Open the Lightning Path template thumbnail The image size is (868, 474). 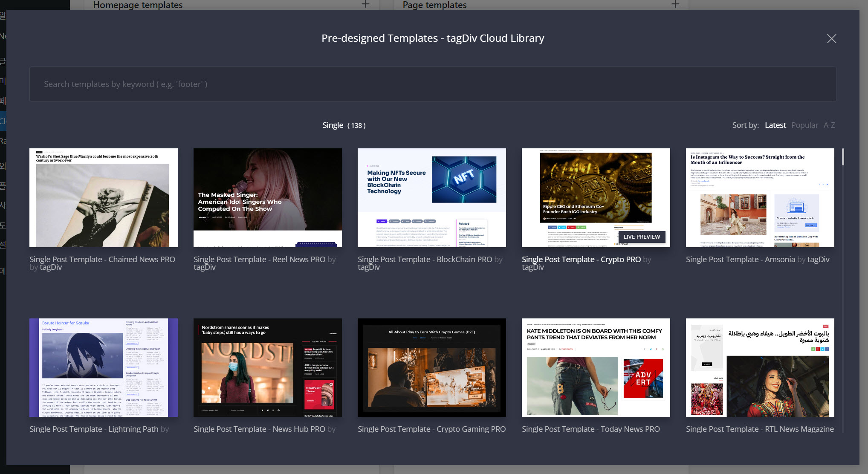pos(104,367)
